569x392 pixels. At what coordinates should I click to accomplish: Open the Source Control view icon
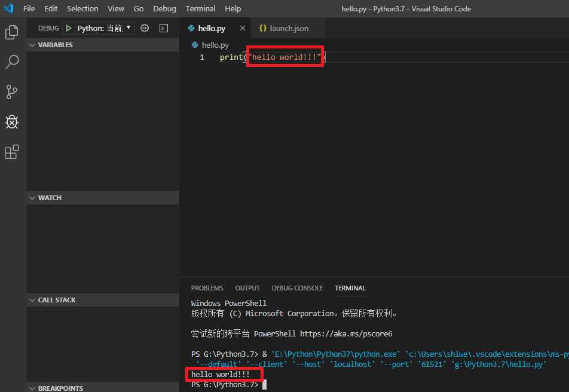11,92
